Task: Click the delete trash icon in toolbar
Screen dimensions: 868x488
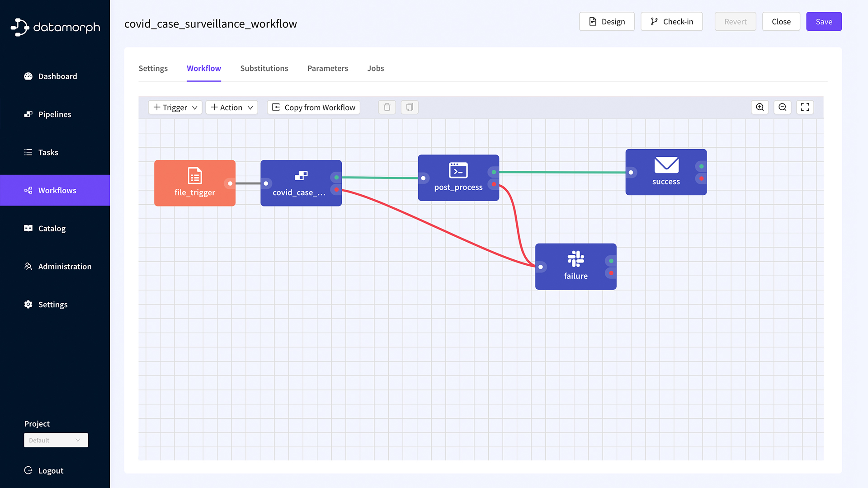Action: tap(387, 107)
